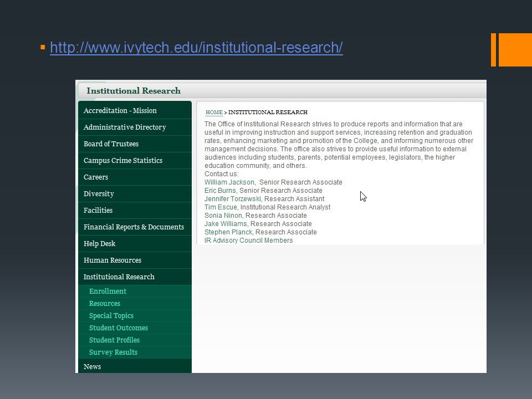Open the ivytech.edu institutional-research URL link
This screenshot has height=399, width=532.
(x=196, y=48)
